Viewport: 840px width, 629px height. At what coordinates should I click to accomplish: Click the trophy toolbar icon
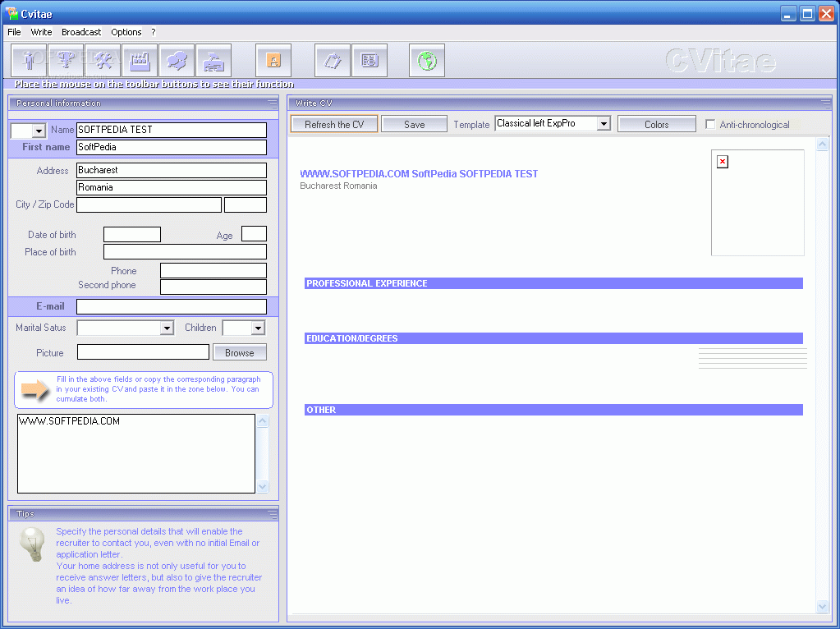pos(66,61)
